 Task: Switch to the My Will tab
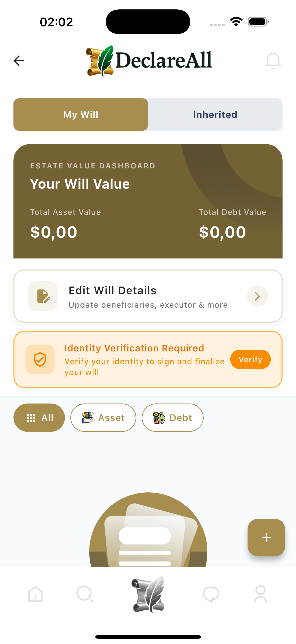tap(81, 115)
